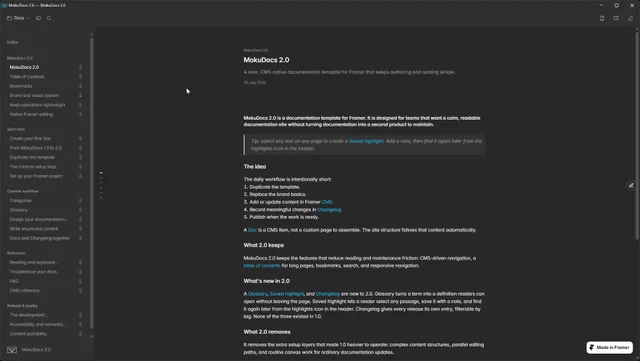Viewport: 640px width, 361px height.
Task: Open The minimal setup loop page
Action: pyautogui.click(x=33, y=167)
